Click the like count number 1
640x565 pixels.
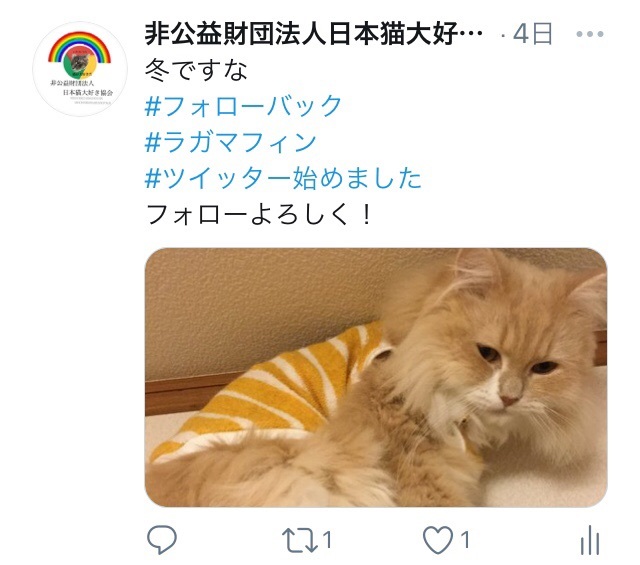(x=465, y=540)
